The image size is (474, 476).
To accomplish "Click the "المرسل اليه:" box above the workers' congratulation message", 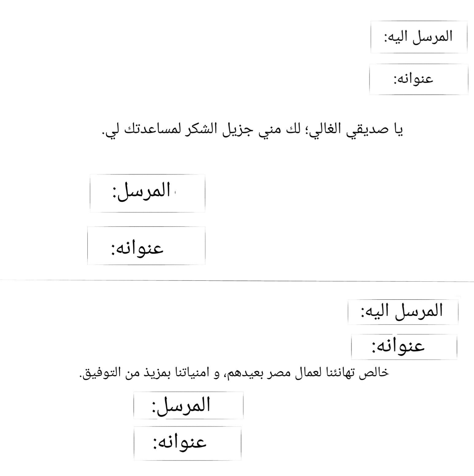I will [x=403, y=312].
